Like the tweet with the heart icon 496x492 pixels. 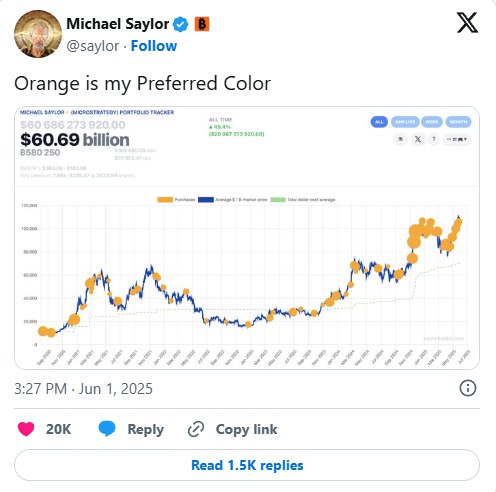pos(26,429)
